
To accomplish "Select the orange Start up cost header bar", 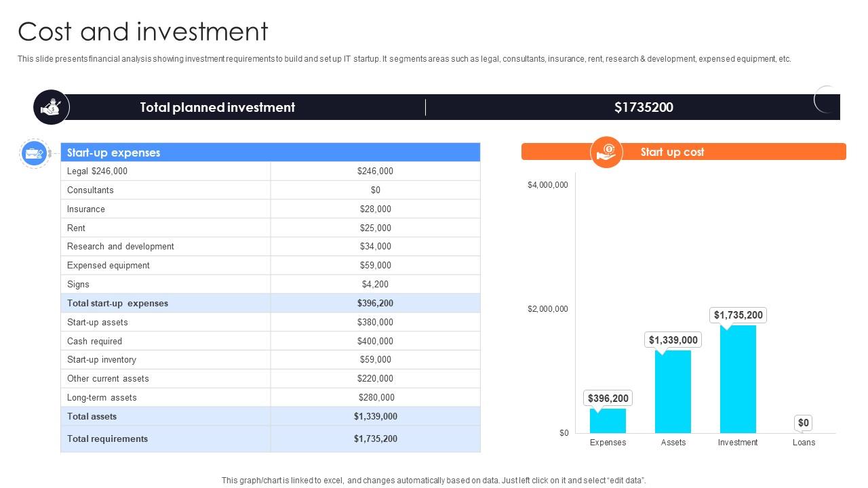I will point(684,152).
